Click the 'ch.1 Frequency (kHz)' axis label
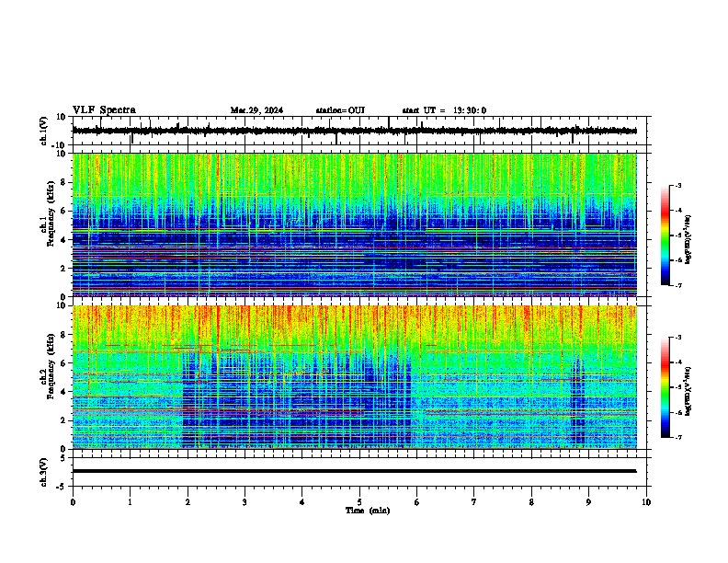 pos(47,213)
